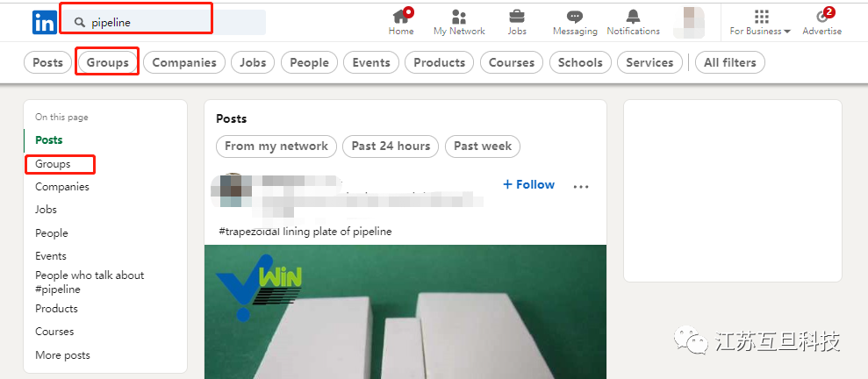Viewport: 868px width, 379px height.
Task: Follow the post author
Action: coord(528,185)
